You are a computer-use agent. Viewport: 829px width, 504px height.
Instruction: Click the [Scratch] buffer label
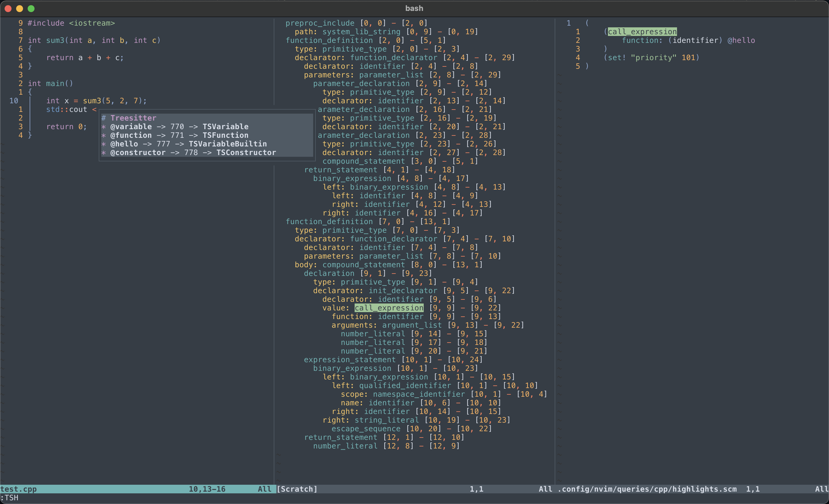tap(297, 489)
